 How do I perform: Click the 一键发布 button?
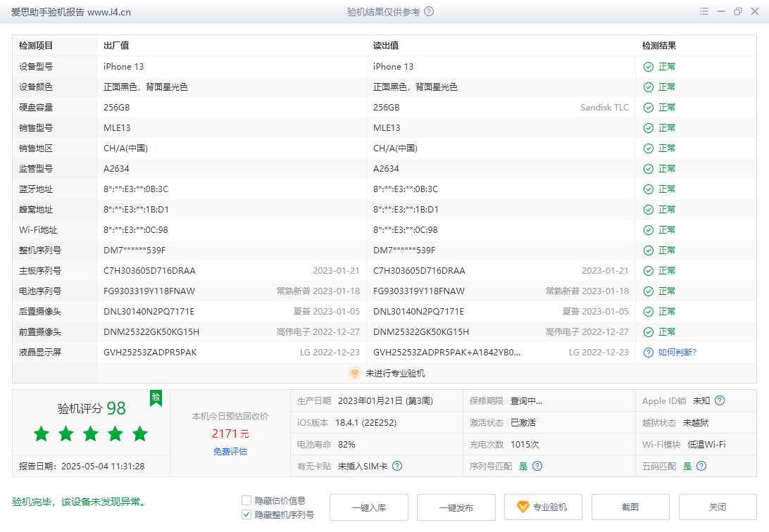(x=456, y=507)
